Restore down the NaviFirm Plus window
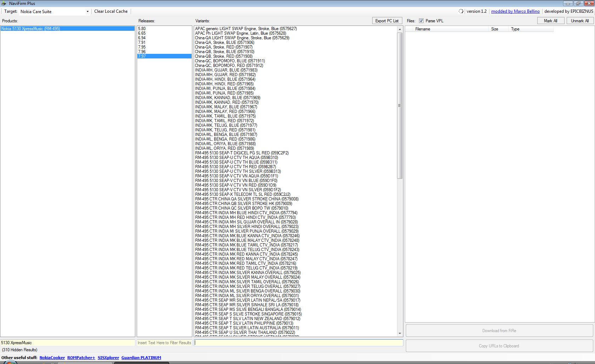Image resolution: width=595 pixels, height=364 pixels. [x=578, y=3]
